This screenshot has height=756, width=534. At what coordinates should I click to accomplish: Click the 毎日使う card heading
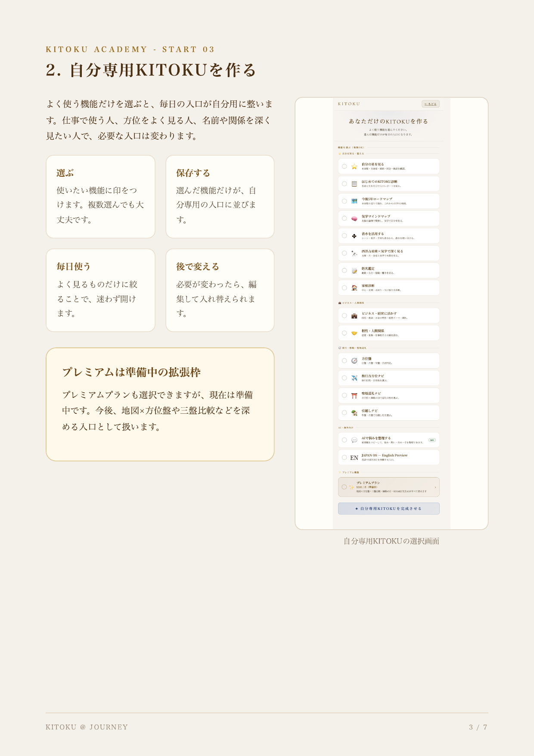click(x=74, y=267)
